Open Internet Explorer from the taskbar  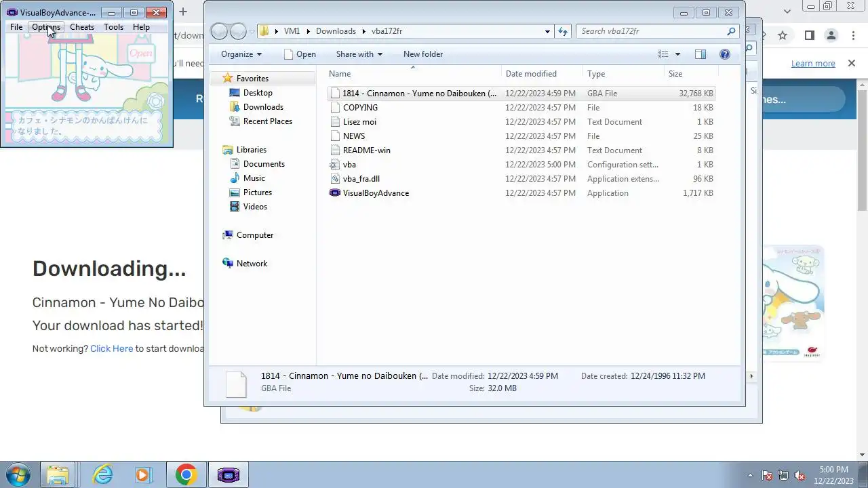pyautogui.click(x=103, y=474)
